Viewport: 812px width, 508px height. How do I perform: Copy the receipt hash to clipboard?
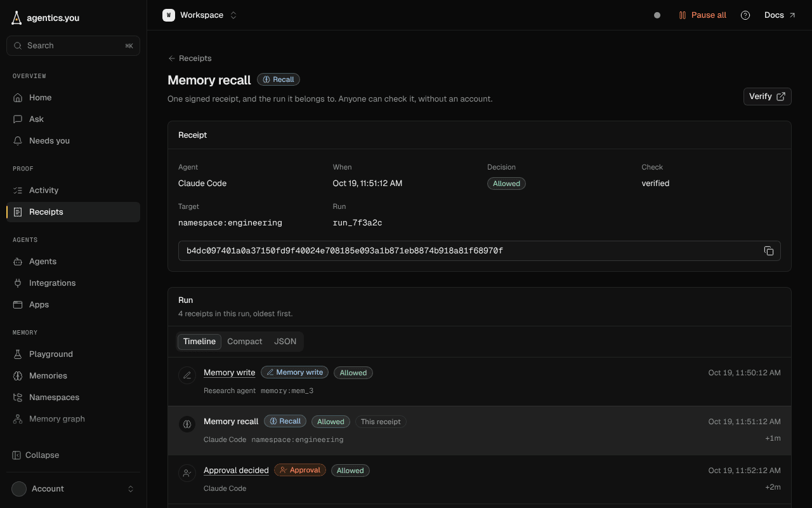coord(769,251)
